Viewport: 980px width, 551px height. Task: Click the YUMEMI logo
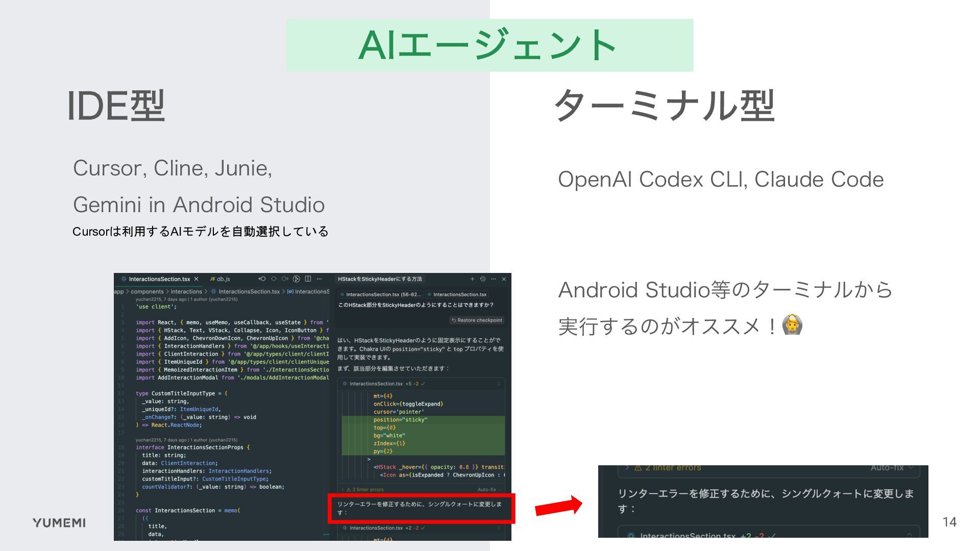(x=59, y=522)
